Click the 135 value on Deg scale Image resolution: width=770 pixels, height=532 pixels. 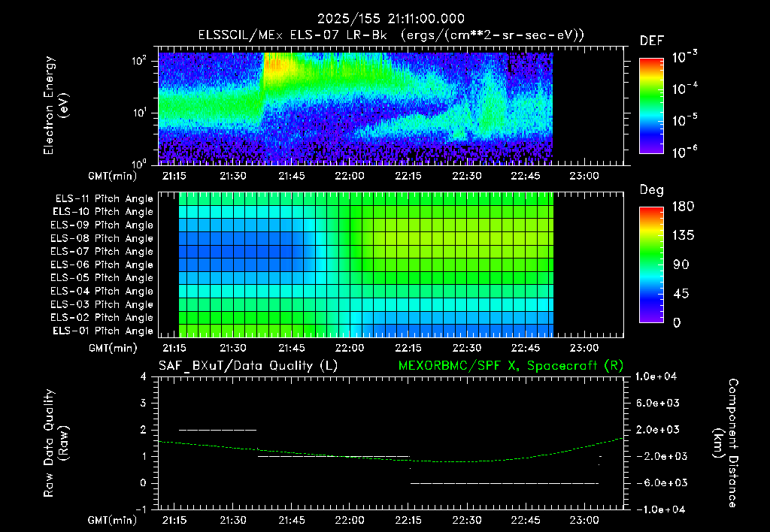pyautogui.click(x=683, y=236)
